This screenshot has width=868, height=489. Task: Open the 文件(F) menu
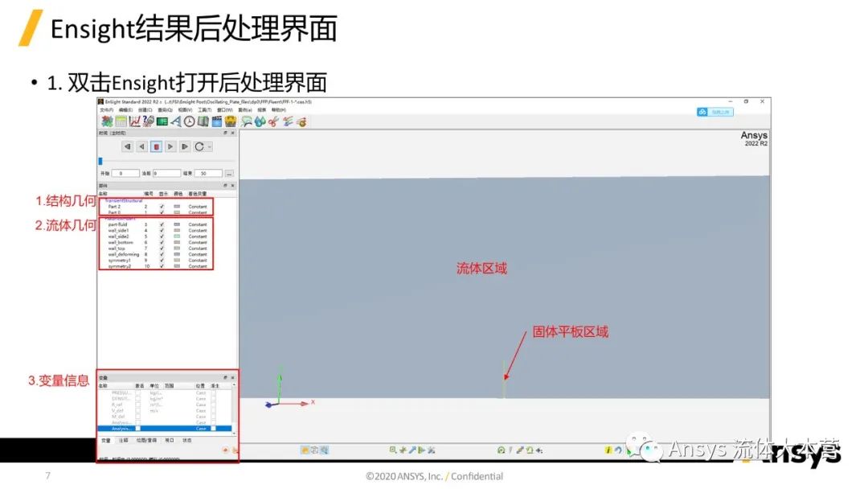(x=106, y=110)
